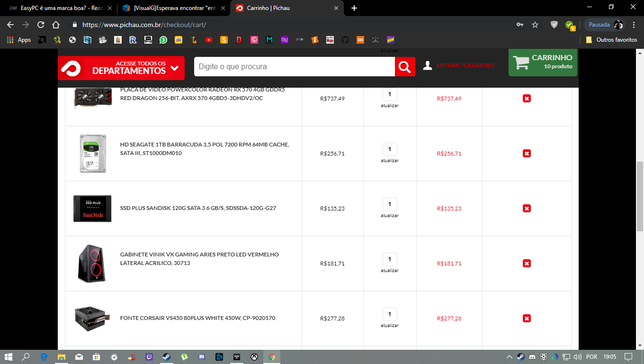Open the Windows Start menu
The height and width of the screenshot is (364, 644).
pyautogui.click(x=8, y=357)
